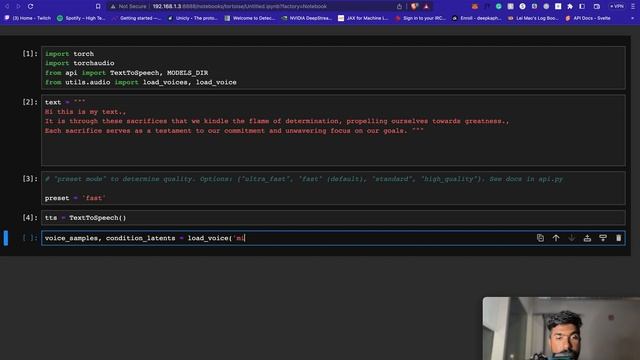The width and height of the screenshot is (640, 360).
Task: Open the extensions puzzle-piece icon
Action: tap(570, 6)
